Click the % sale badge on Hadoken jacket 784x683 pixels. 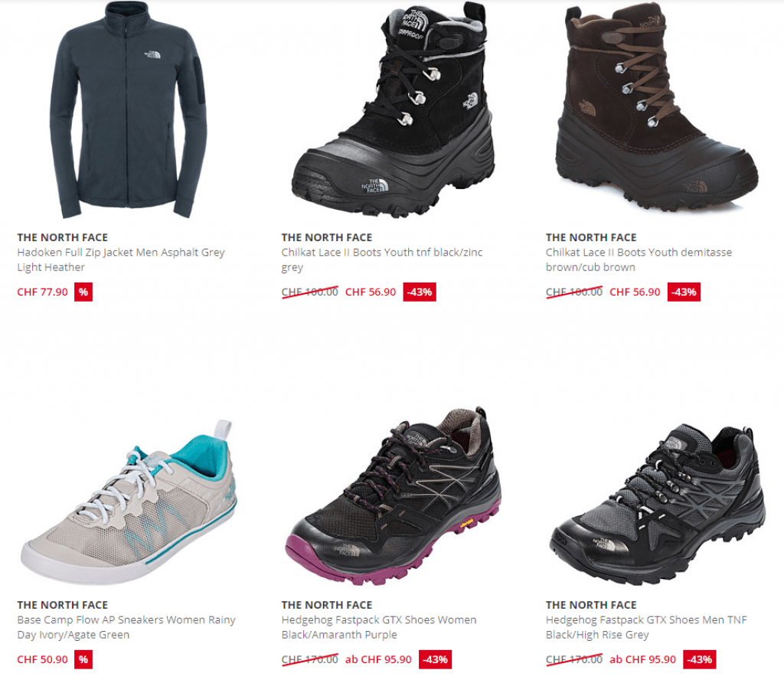(x=83, y=292)
